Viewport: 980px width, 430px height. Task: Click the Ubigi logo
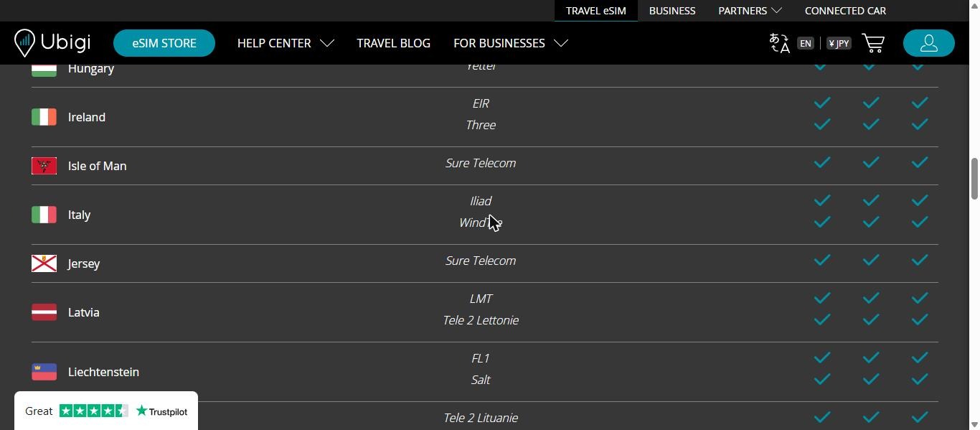pos(52,43)
